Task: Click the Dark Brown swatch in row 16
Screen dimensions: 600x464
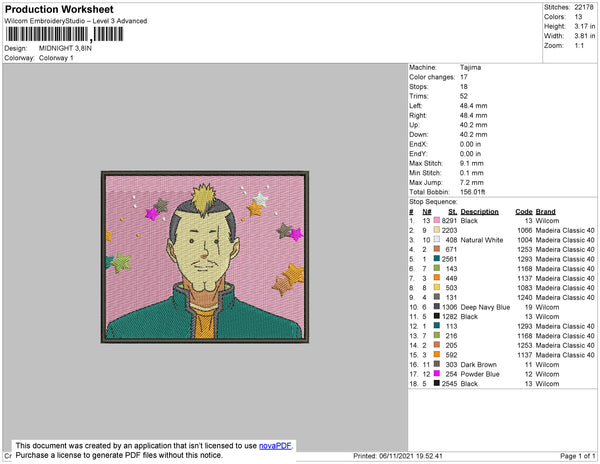Action: [437, 364]
